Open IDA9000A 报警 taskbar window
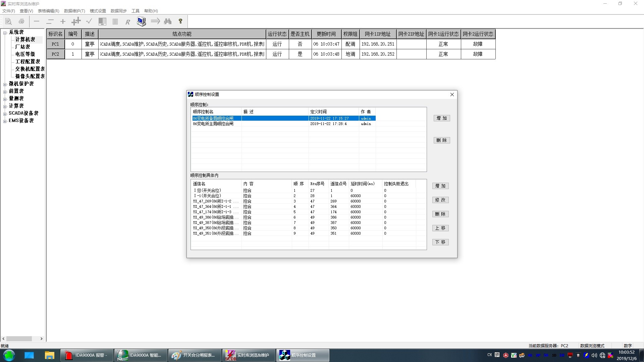Image resolution: width=644 pixels, height=362 pixels. 87,355
